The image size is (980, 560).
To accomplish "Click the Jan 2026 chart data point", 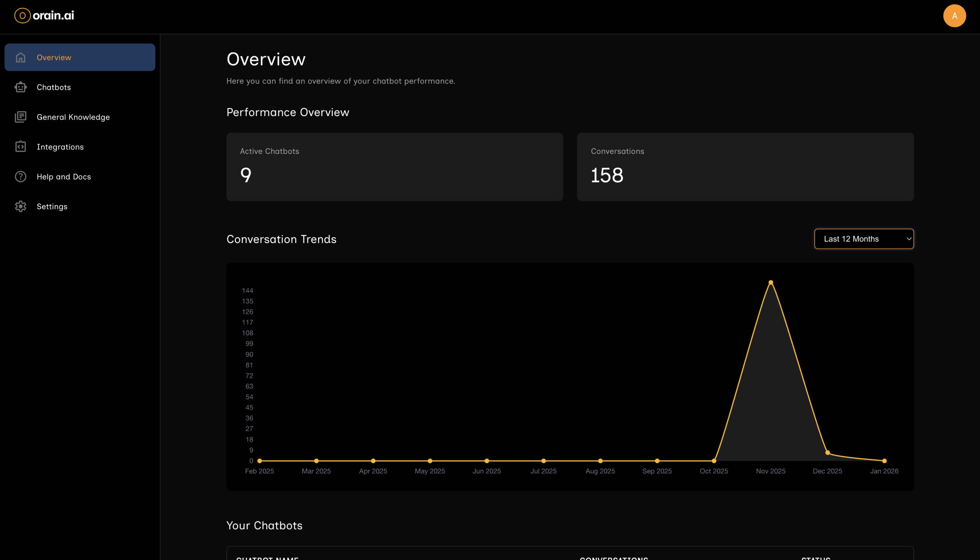I will coord(884,461).
